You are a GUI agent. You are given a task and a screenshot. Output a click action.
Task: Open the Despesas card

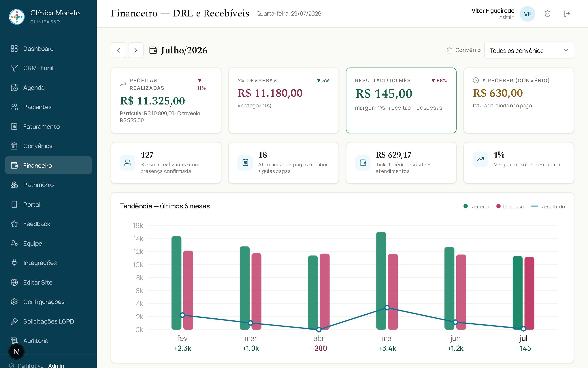coord(284,100)
